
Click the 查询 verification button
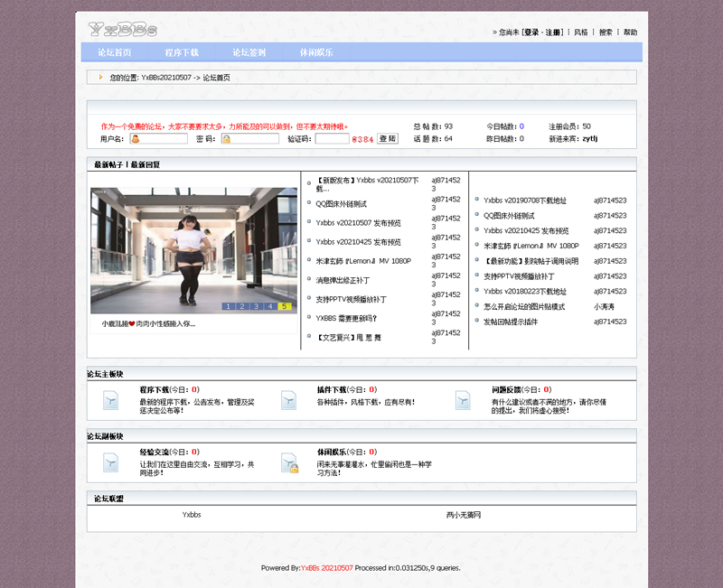coord(386,140)
